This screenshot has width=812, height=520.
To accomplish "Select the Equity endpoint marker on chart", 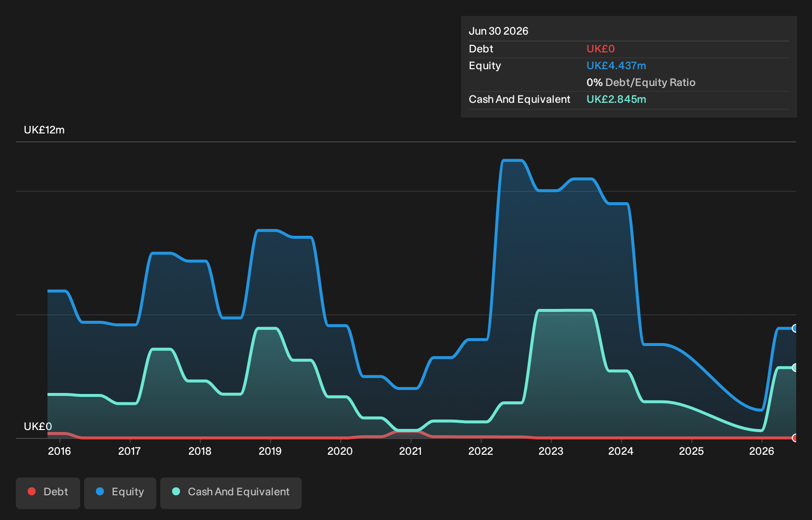I will click(x=795, y=328).
